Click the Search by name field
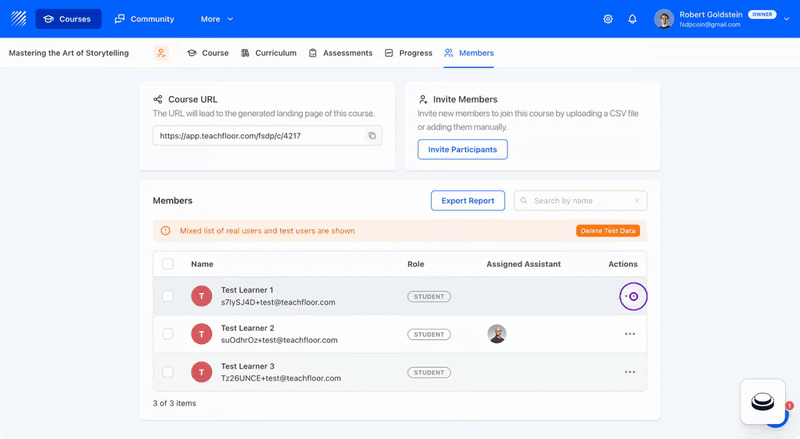This screenshot has width=800, height=439. click(586, 201)
